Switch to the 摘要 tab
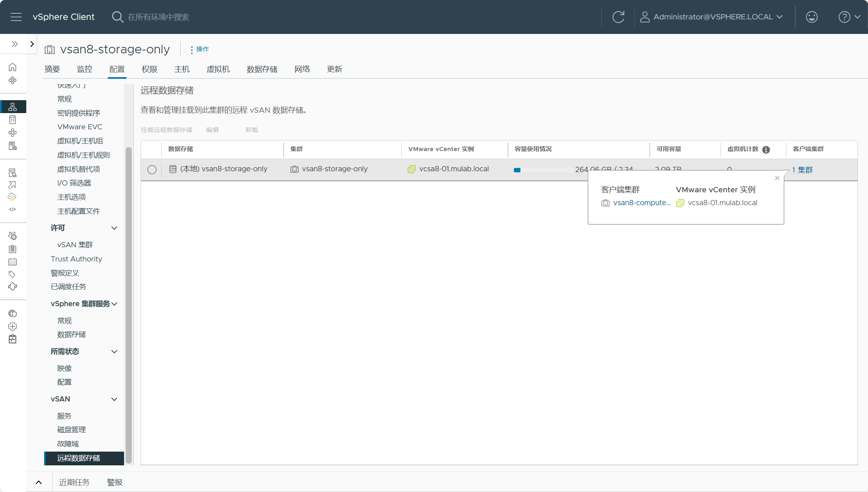The height and width of the screenshot is (492, 868). [52, 69]
